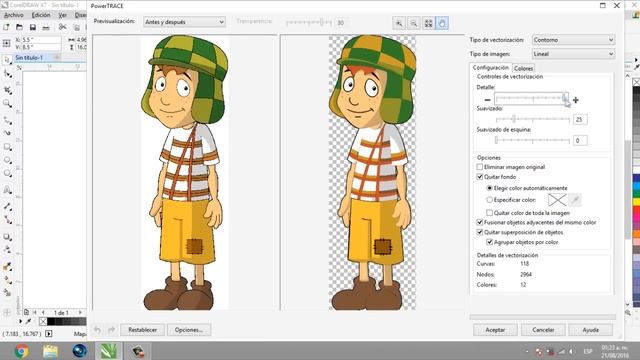Toggle Agrupar objetos por color checkbox
640x360 pixels.
coord(489,242)
